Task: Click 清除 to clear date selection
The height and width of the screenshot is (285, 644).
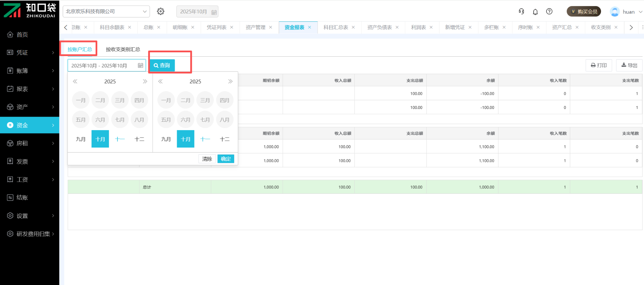Action: pos(207,159)
